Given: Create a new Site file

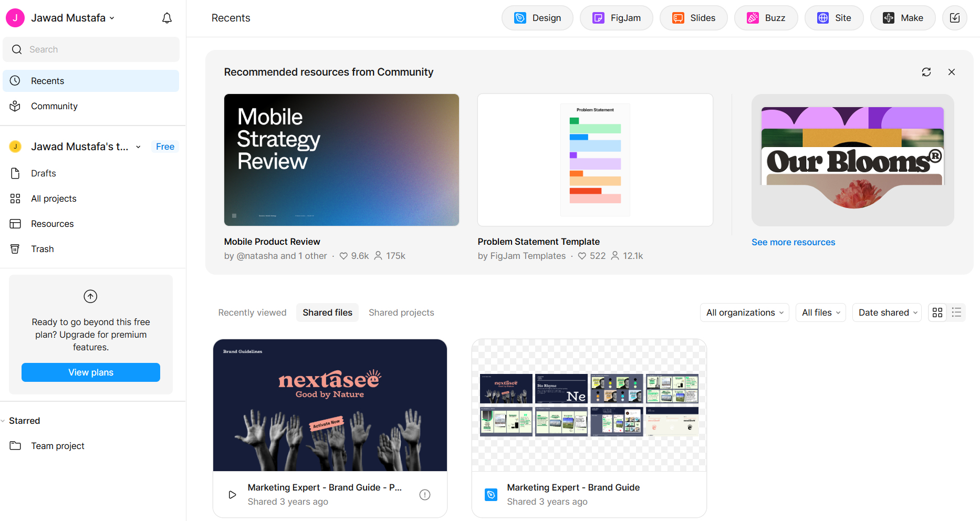Looking at the screenshot, I should tap(834, 18).
